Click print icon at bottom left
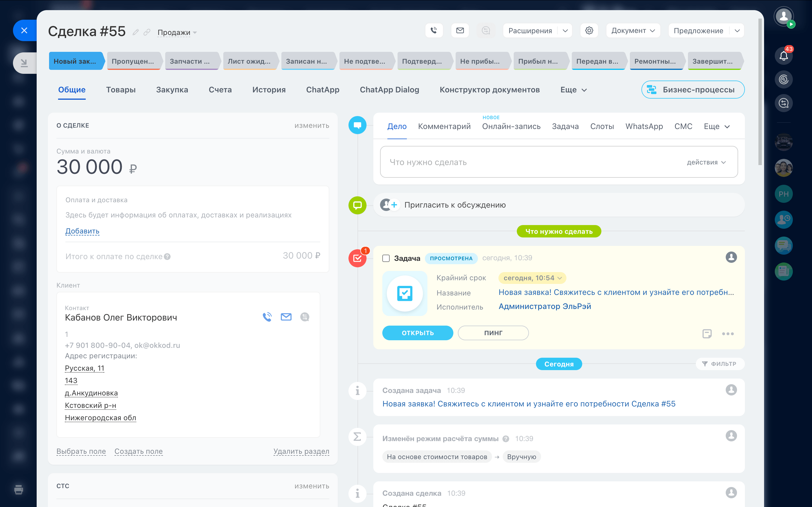Viewport: 812px width, 507px height. (19, 490)
